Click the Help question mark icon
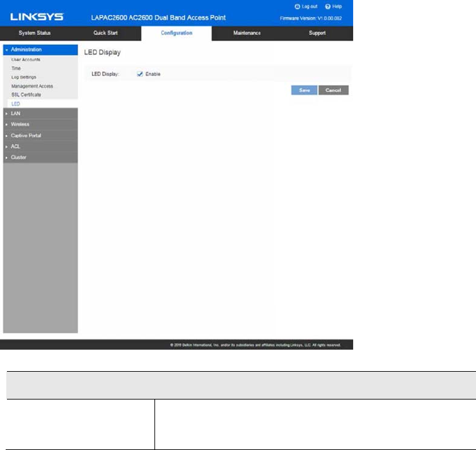Image resolution: width=476 pixels, height=450 pixels. 328,6
